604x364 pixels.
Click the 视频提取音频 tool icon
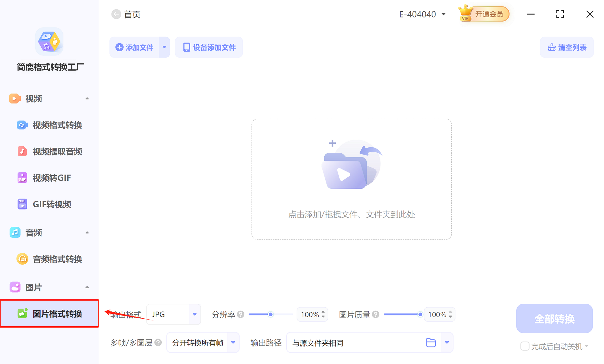pos(22,151)
